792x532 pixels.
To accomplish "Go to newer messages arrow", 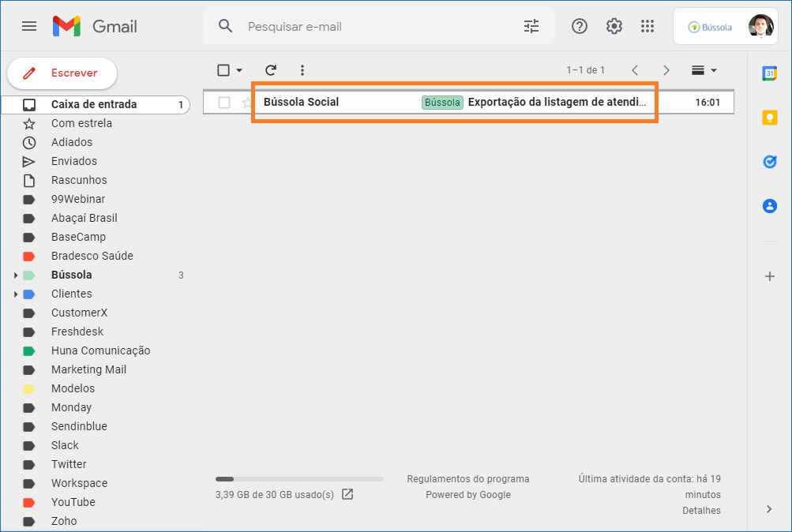I will click(635, 70).
